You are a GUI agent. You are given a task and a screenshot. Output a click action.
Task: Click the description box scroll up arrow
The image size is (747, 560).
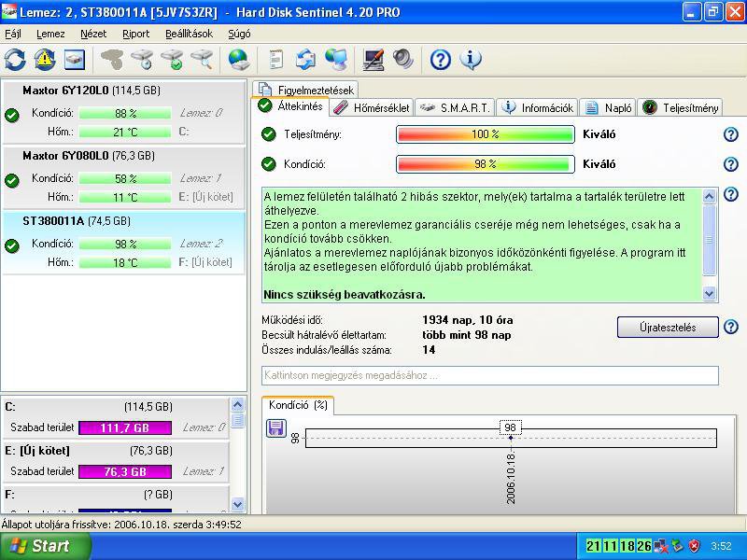click(709, 196)
